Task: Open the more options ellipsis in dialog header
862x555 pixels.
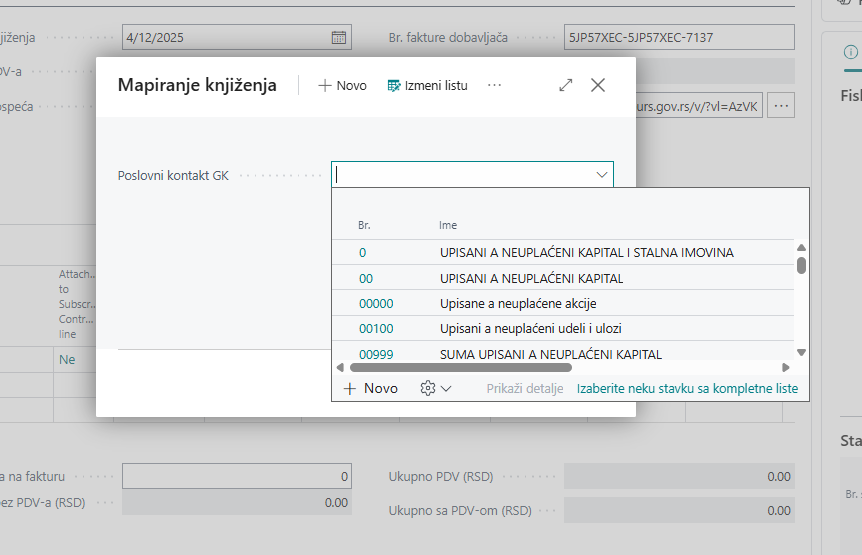Action: tap(494, 86)
